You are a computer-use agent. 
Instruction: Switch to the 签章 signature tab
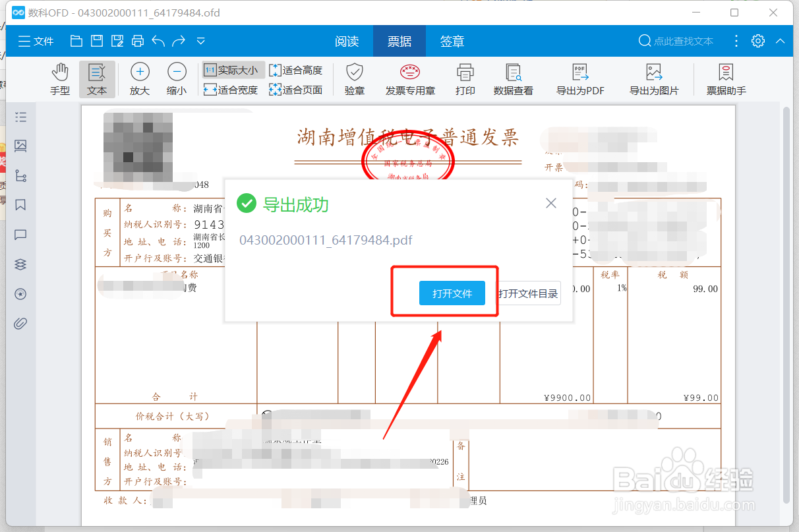(x=452, y=40)
